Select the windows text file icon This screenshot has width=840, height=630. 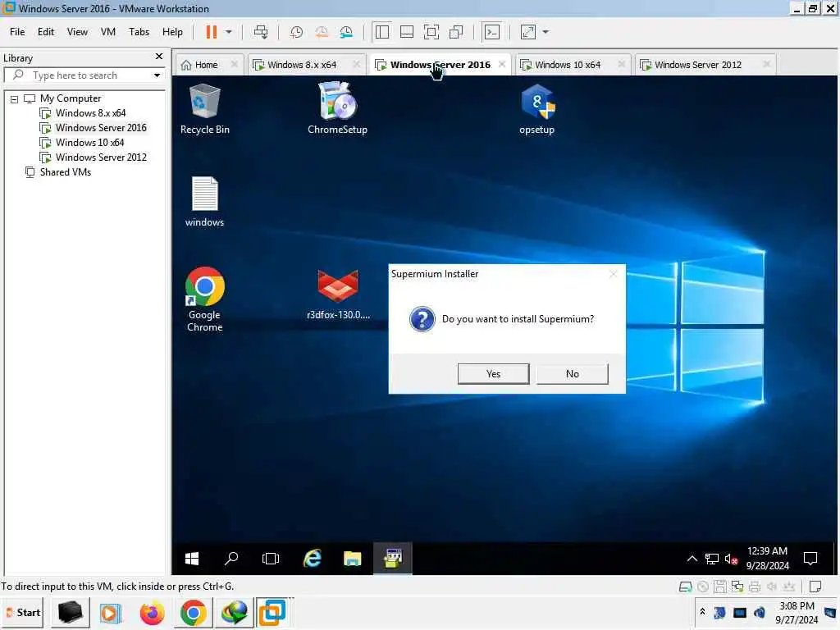(x=204, y=202)
